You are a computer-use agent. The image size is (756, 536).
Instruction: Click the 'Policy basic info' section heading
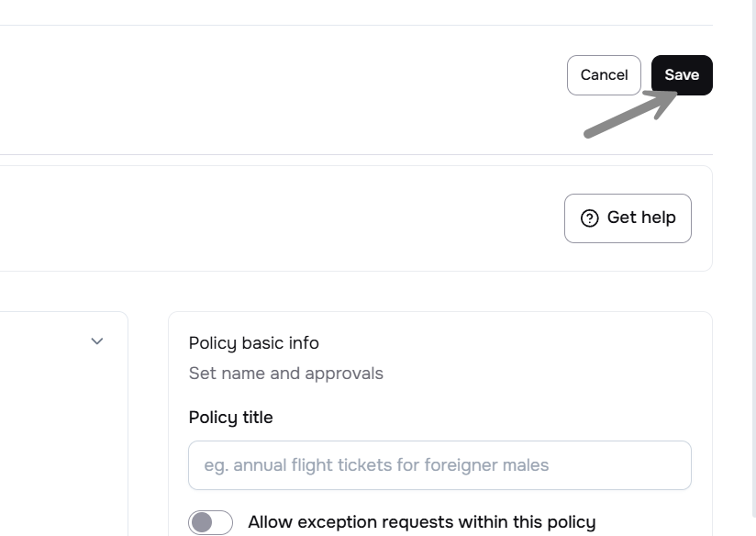pos(253,343)
